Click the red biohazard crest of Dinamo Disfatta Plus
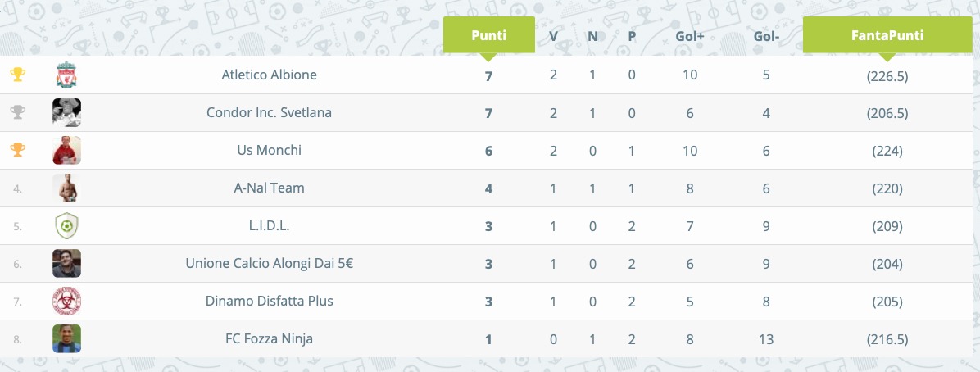The width and height of the screenshot is (980, 372). 66,301
